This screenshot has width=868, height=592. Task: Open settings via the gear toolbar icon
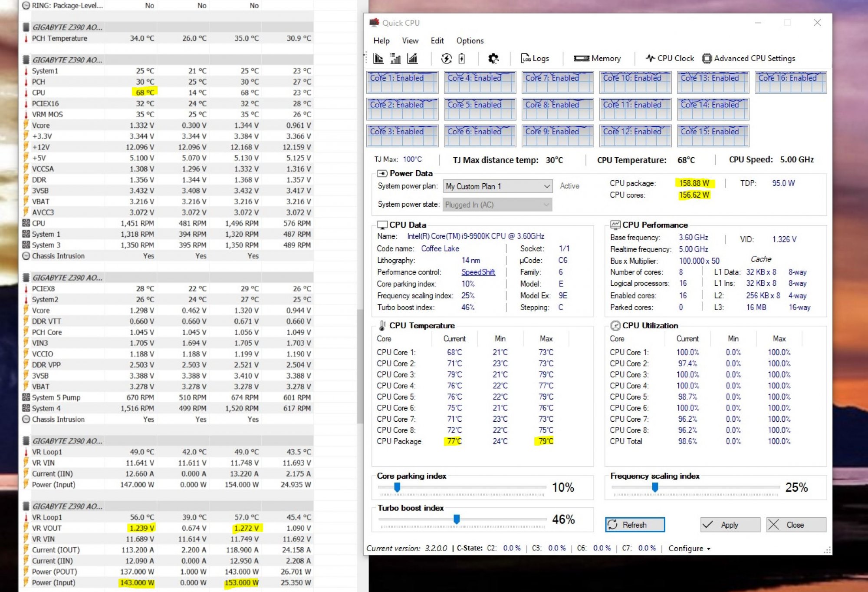[493, 58]
